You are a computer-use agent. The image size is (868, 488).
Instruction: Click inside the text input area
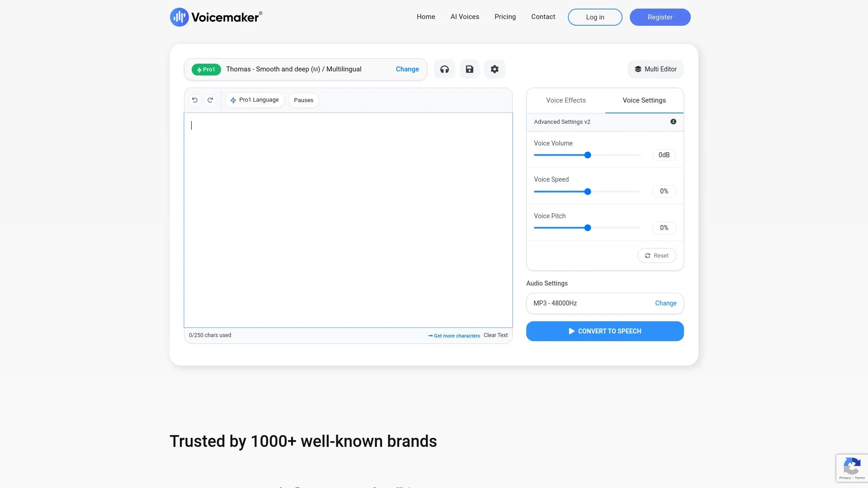pyautogui.click(x=348, y=220)
